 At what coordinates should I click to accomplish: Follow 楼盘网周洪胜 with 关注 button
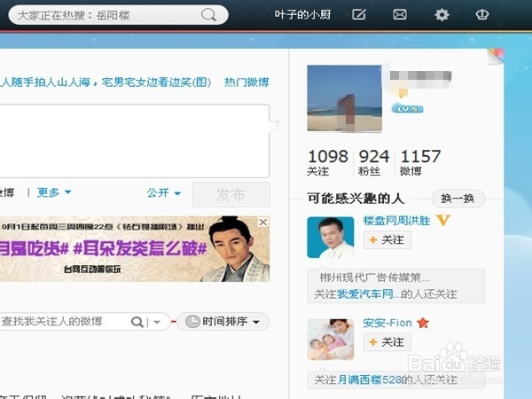387,240
